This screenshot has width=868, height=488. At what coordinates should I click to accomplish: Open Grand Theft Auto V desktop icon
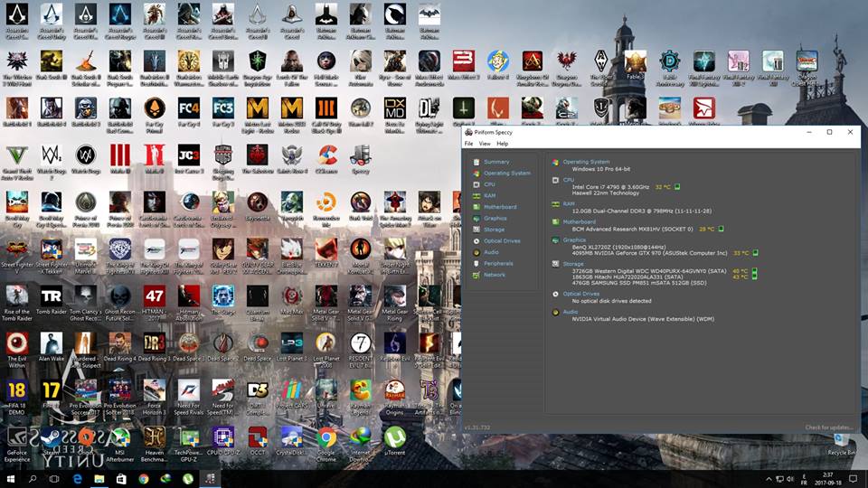[17, 162]
